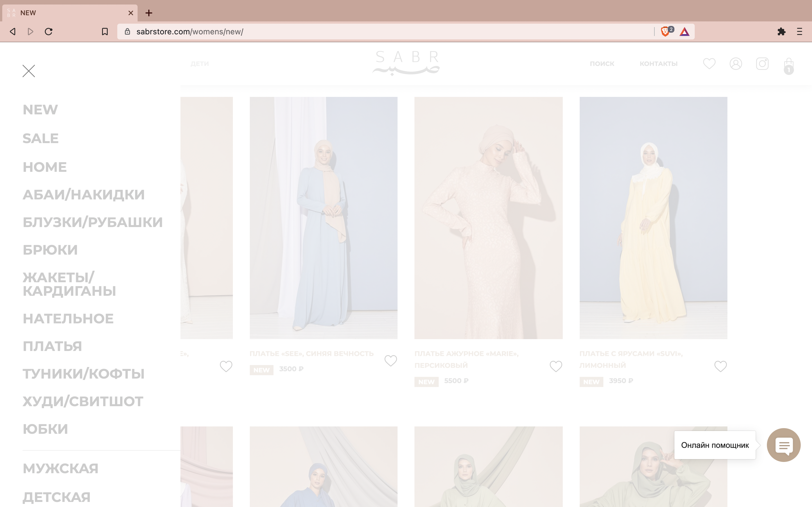Viewport: 812px width, 507px height.
Task: Open the wishlist heart icon in header
Action: click(x=709, y=63)
